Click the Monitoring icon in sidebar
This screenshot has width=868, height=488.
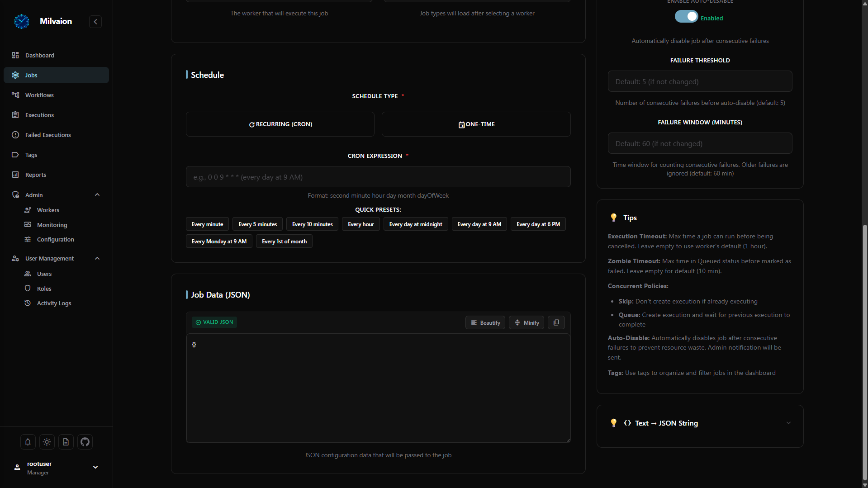click(28, 225)
